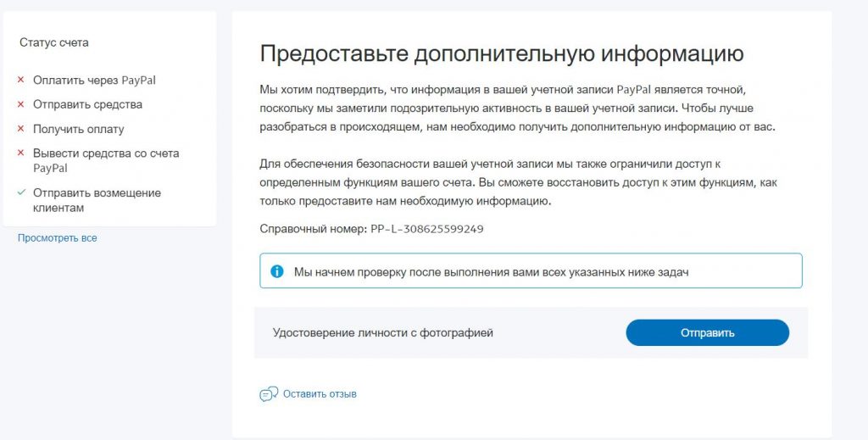The image size is (868, 440).
Task: Click the green checkmark beside Отправить возмещение клиентам
Action: [21, 192]
